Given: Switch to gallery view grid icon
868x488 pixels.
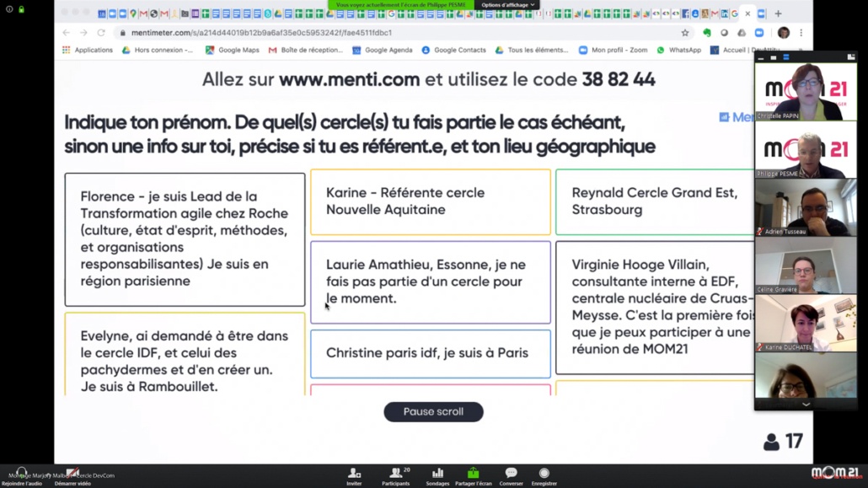Looking at the screenshot, I should tap(851, 56).
